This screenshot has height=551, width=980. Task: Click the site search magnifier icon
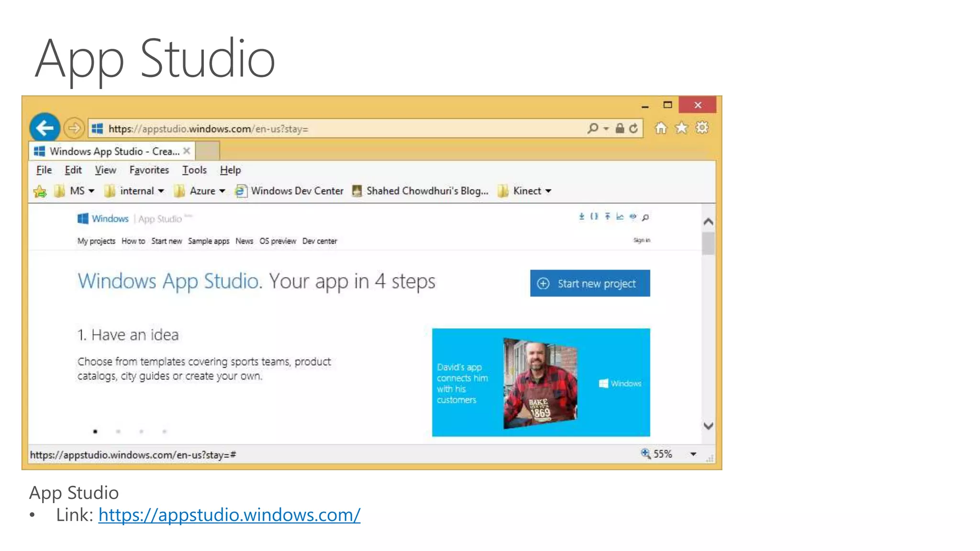click(x=646, y=217)
